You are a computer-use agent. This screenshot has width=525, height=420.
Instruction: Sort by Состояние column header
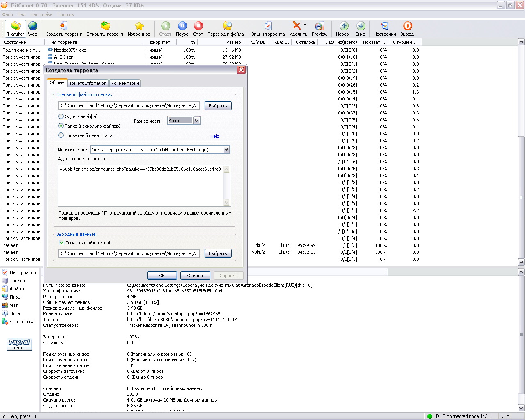coord(22,42)
